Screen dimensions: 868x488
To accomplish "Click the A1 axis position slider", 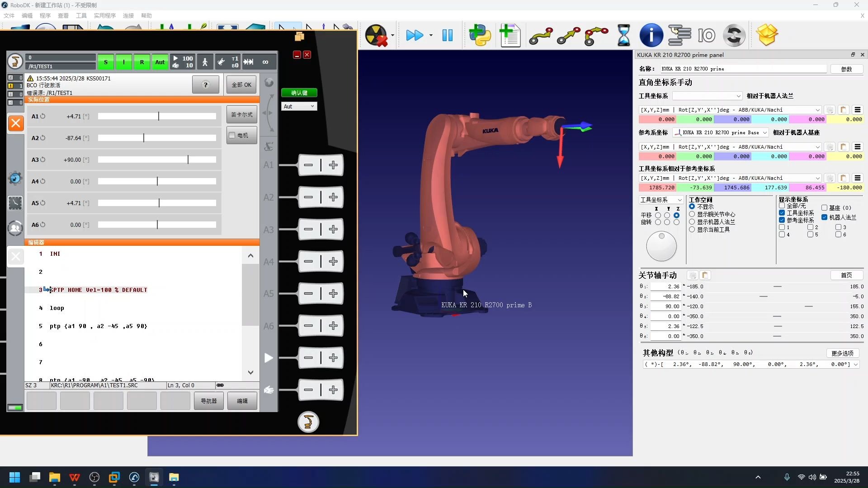I will (x=157, y=116).
